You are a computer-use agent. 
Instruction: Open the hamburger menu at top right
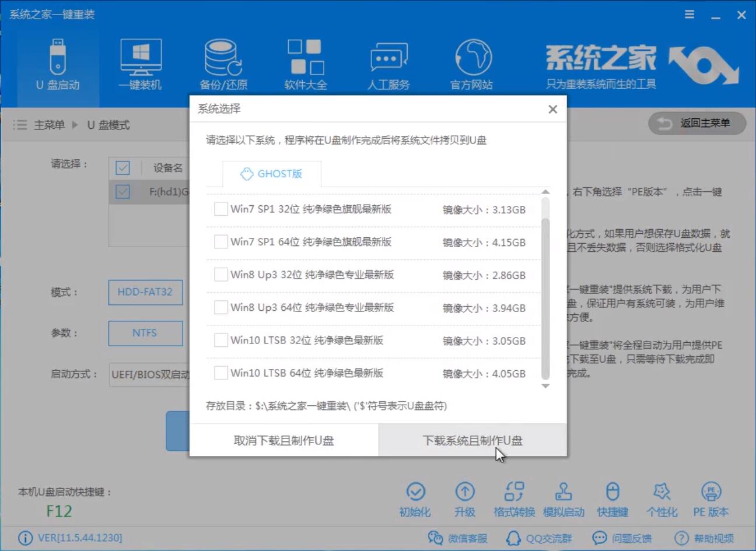(x=689, y=15)
